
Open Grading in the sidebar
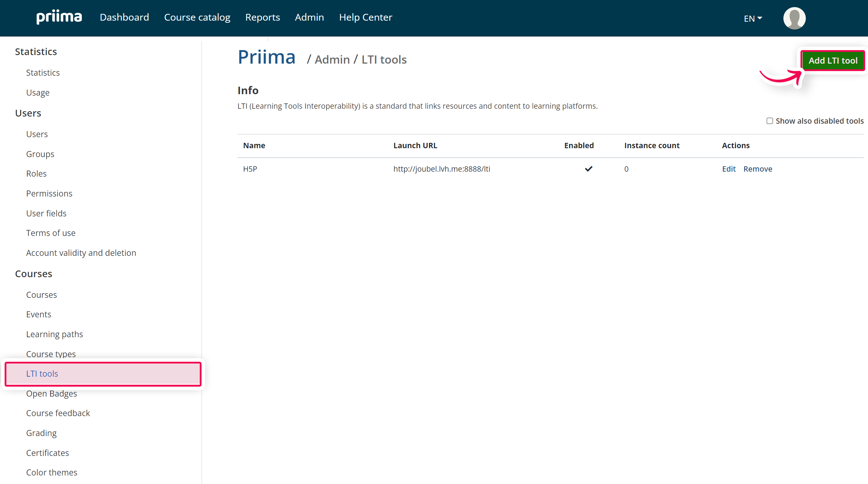click(x=41, y=433)
